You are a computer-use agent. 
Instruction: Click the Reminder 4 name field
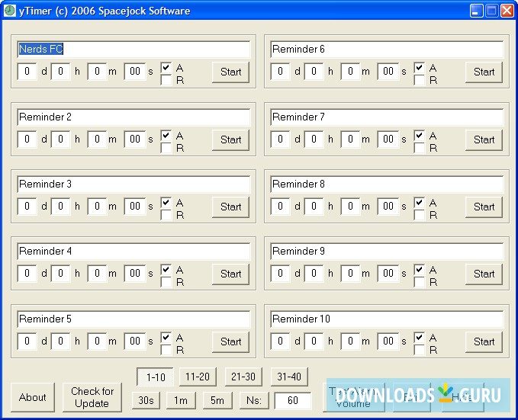pyautogui.click(x=134, y=252)
